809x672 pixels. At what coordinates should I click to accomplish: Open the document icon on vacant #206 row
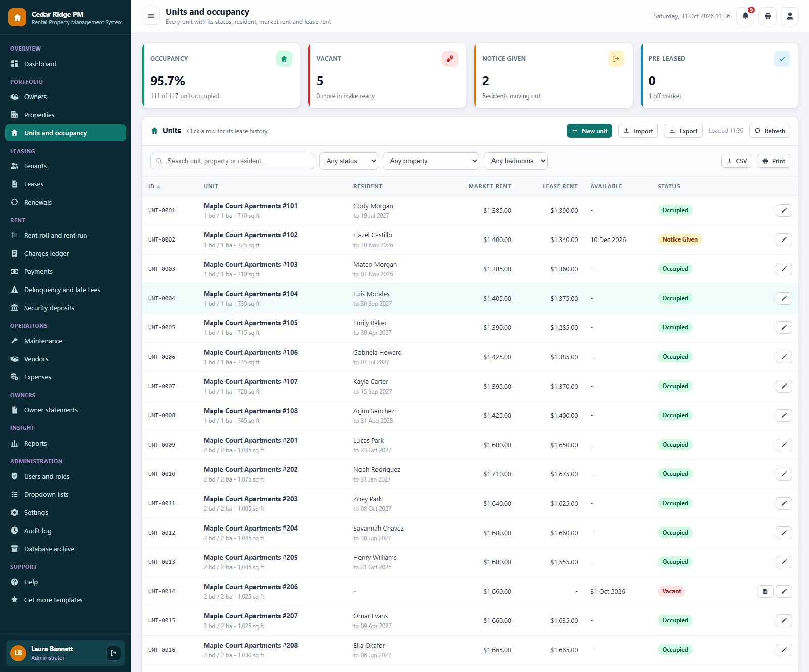pyautogui.click(x=765, y=591)
